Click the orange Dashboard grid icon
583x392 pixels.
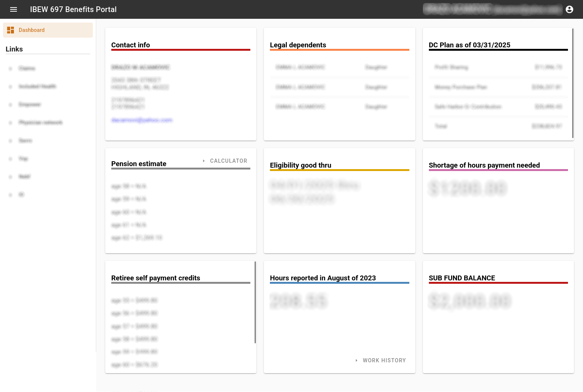pyautogui.click(x=11, y=30)
